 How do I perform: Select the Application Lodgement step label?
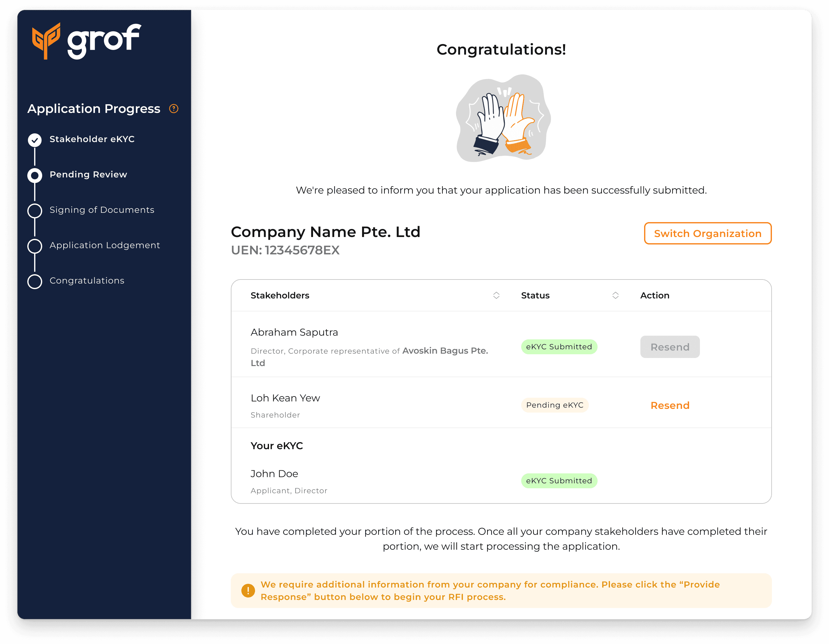(105, 245)
